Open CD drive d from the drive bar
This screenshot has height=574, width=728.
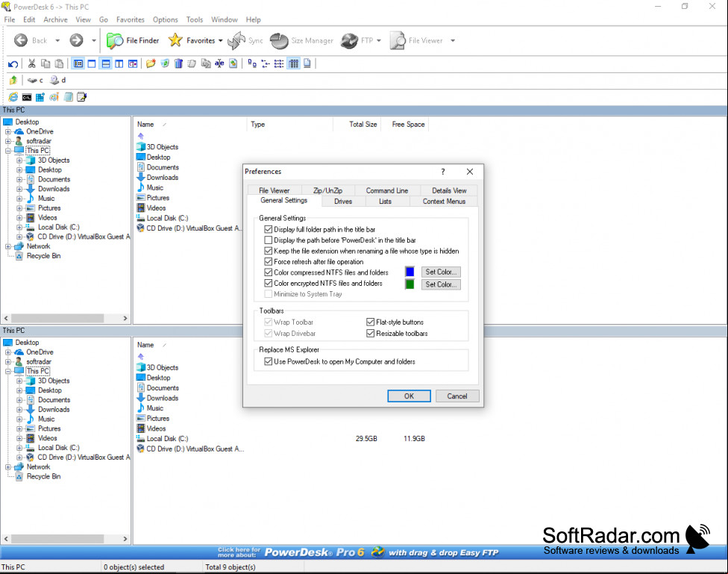[58, 81]
